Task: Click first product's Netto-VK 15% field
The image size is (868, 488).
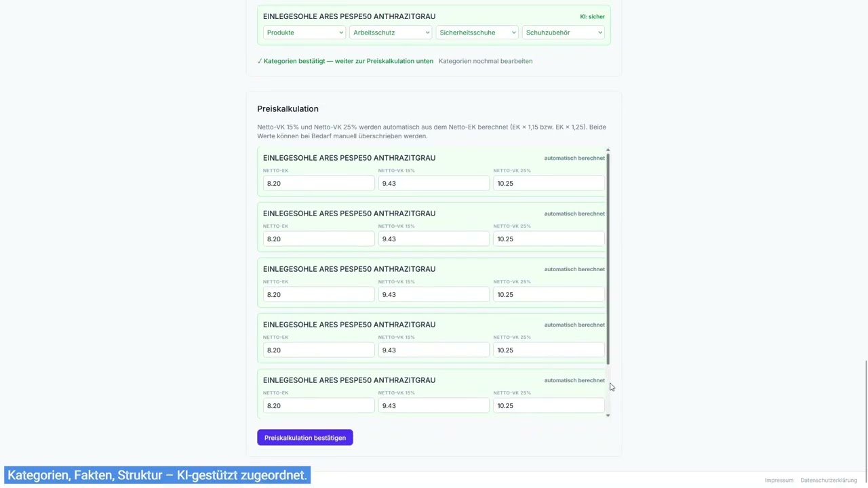Action: [433, 184]
